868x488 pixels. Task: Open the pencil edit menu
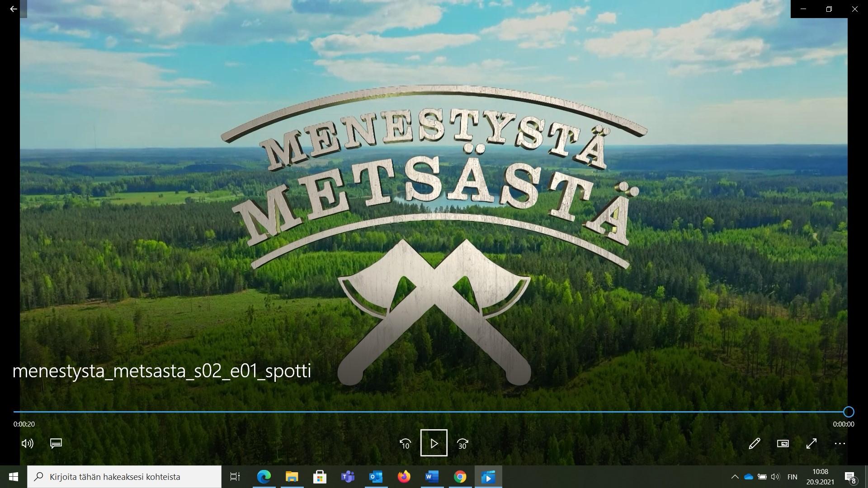point(754,443)
